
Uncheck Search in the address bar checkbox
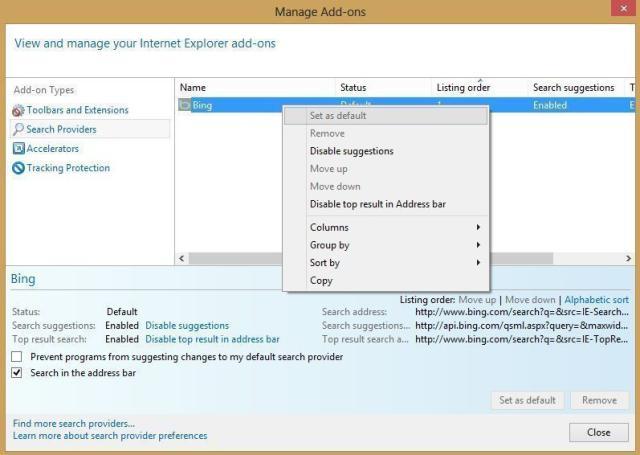pos(17,373)
